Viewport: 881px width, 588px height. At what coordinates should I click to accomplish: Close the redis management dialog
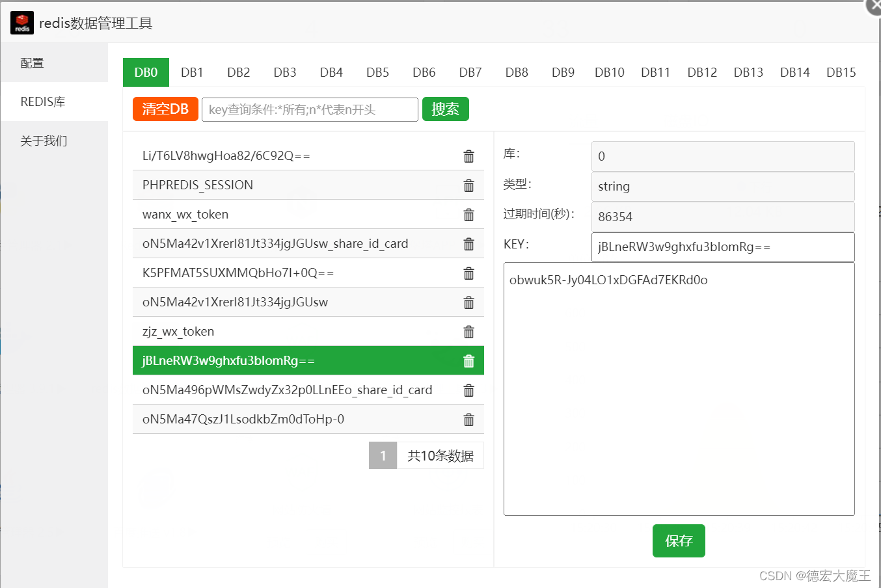873,5
